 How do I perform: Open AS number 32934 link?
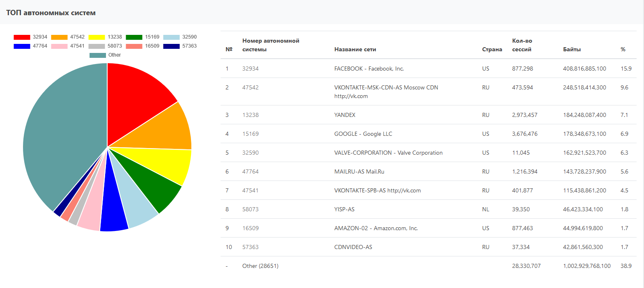coord(251,69)
